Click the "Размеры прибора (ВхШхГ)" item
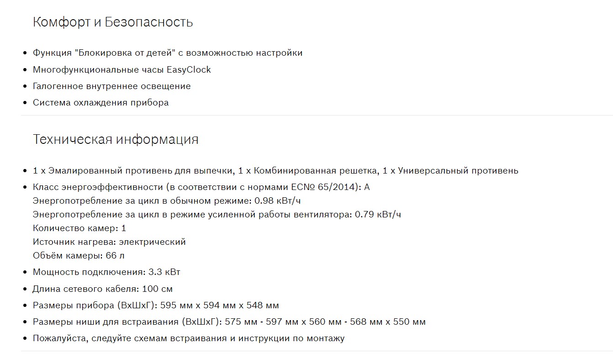 tap(156, 306)
